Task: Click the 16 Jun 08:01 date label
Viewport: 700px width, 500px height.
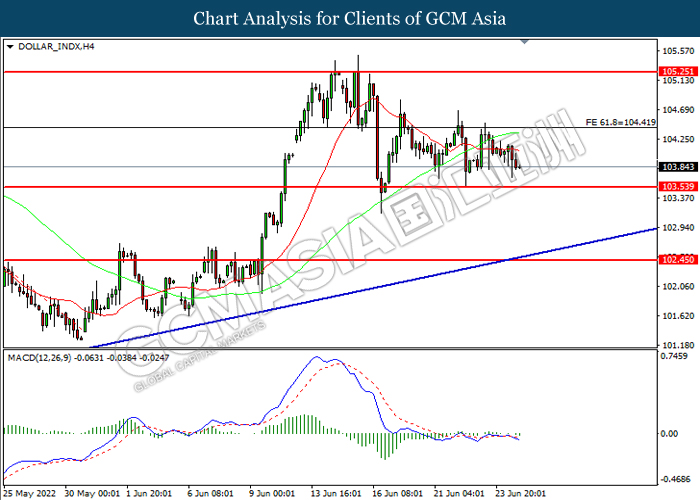Action: (x=397, y=493)
